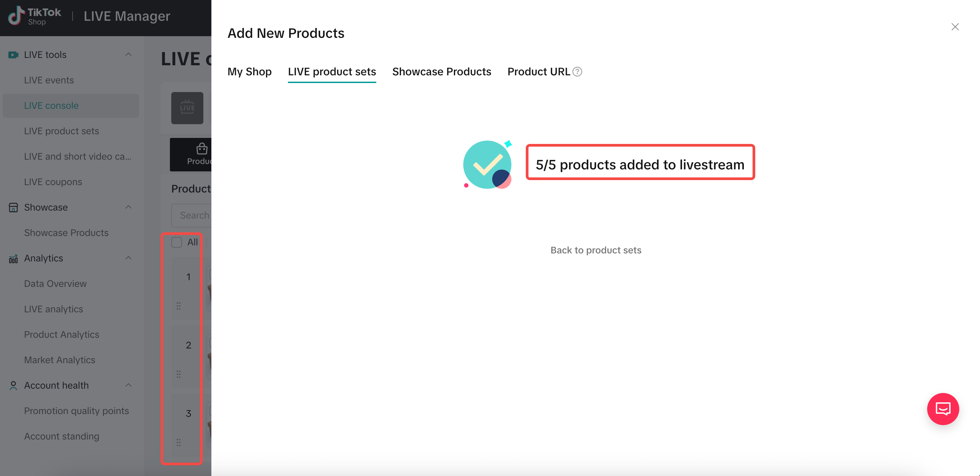This screenshot has height=476, width=980.
Task: Switch to the Showcase Products tab
Action: click(442, 72)
